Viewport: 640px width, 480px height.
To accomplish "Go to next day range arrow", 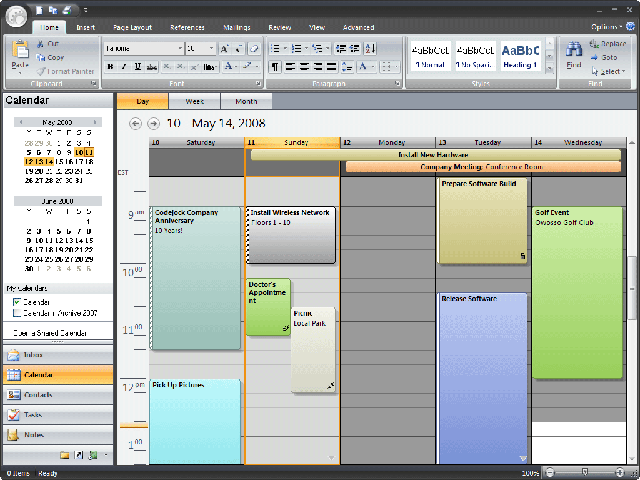I will pos(153,123).
